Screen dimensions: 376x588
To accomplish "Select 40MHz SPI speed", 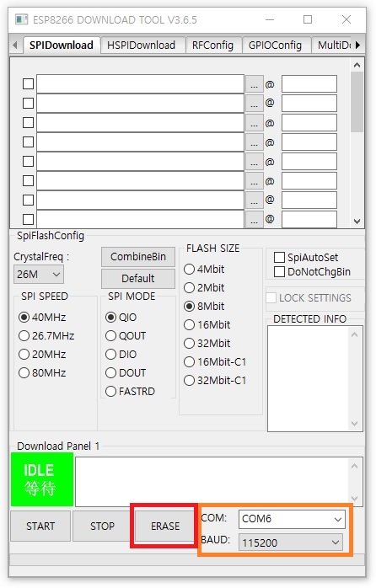I will [42, 318].
